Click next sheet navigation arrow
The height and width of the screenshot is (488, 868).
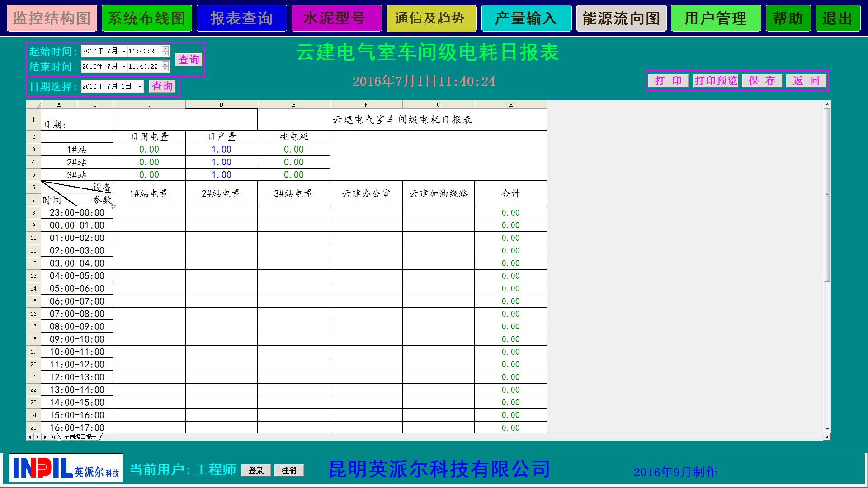(45, 437)
